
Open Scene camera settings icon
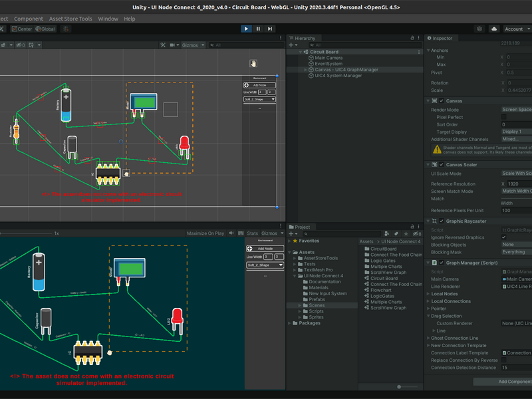click(x=172, y=45)
